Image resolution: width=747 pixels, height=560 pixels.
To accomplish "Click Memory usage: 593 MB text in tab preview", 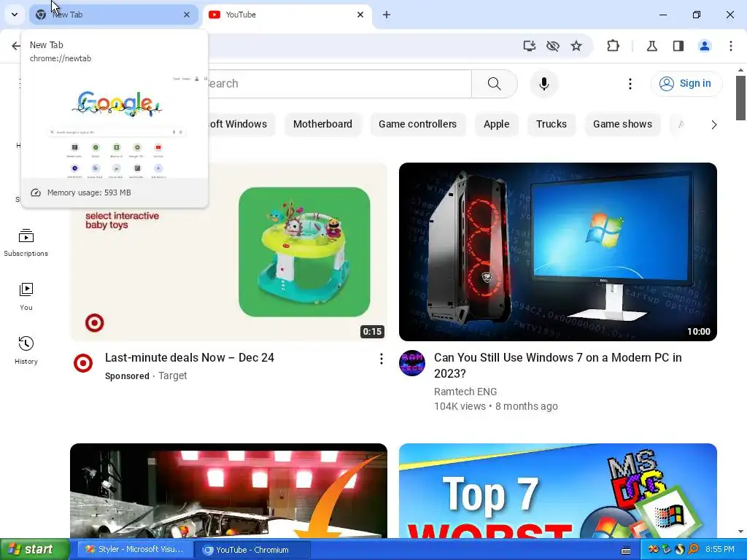I will tap(89, 192).
